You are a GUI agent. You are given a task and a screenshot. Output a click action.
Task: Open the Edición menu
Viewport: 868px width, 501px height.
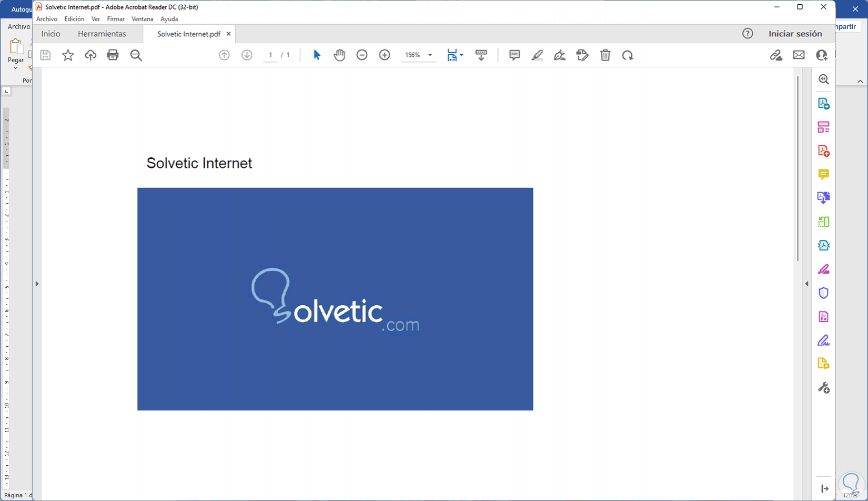[74, 19]
